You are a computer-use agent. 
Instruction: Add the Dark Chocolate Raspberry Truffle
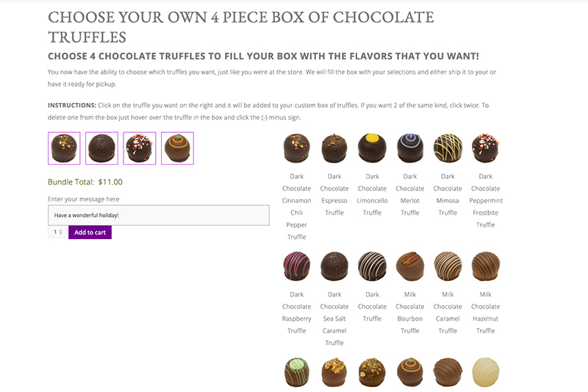[x=297, y=266]
